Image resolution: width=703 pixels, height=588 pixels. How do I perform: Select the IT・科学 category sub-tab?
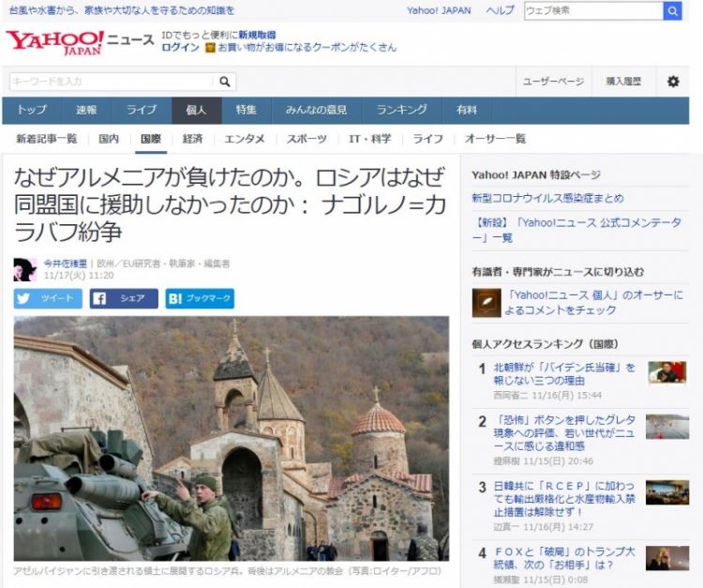click(370, 139)
